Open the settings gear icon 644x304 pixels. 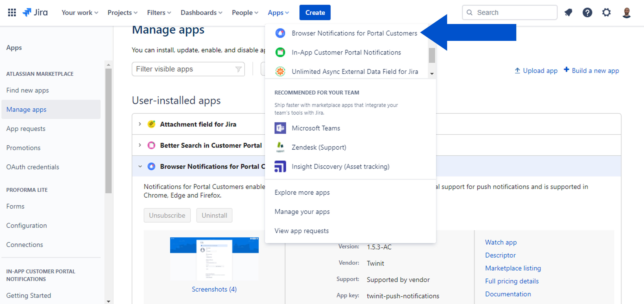606,12
